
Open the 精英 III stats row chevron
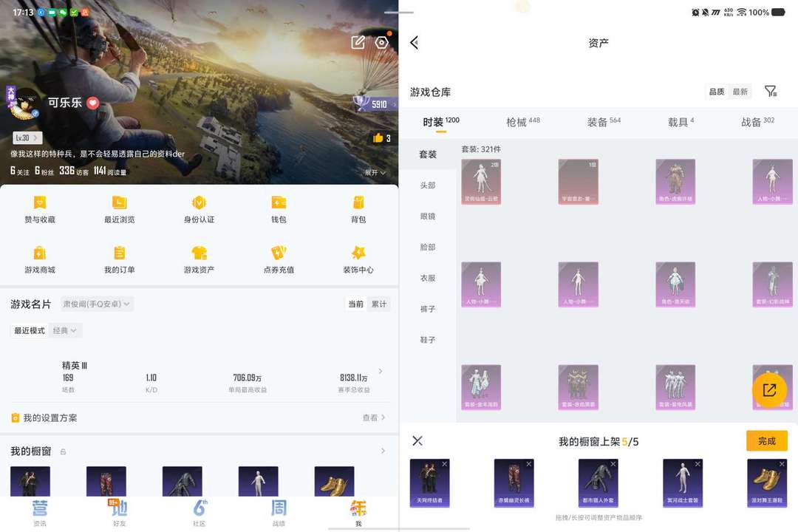point(381,371)
